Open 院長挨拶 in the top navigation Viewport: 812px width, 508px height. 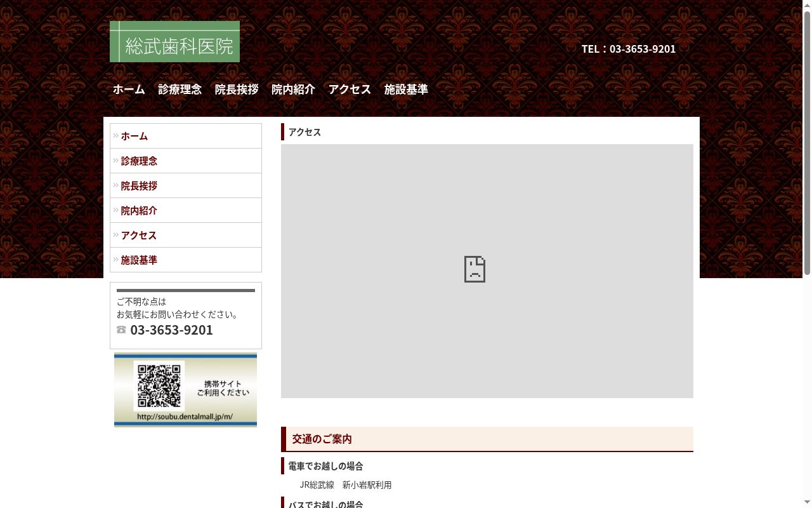coord(237,90)
